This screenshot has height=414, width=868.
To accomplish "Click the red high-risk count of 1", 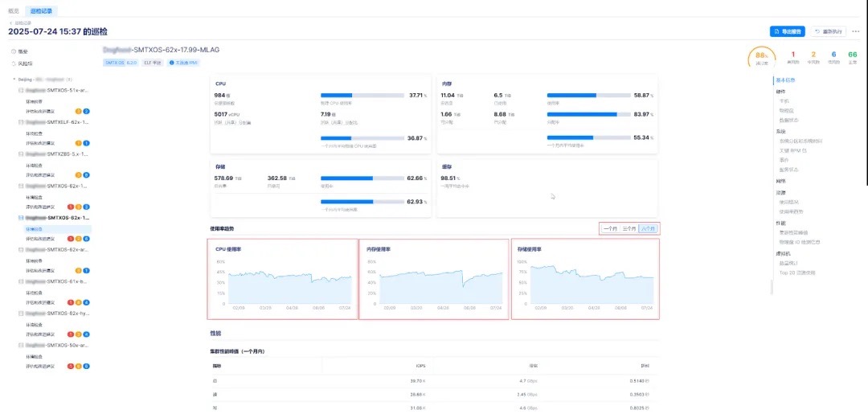I will coord(793,55).
